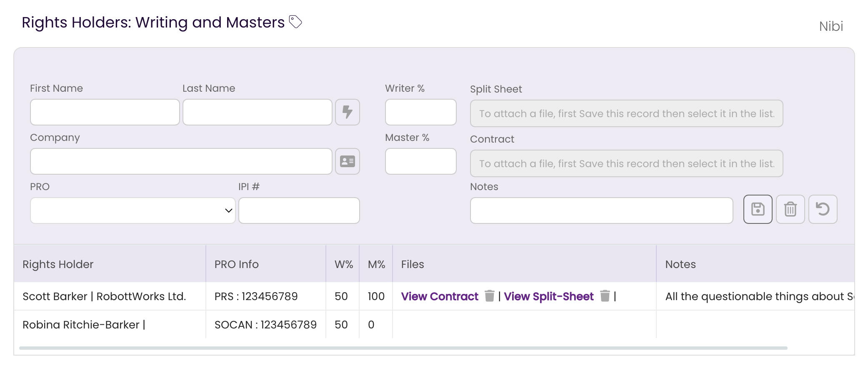Image resolution: width=868 pixels, height=371 pixels.
Task: Focus the Last Name field
Action: 258,112
